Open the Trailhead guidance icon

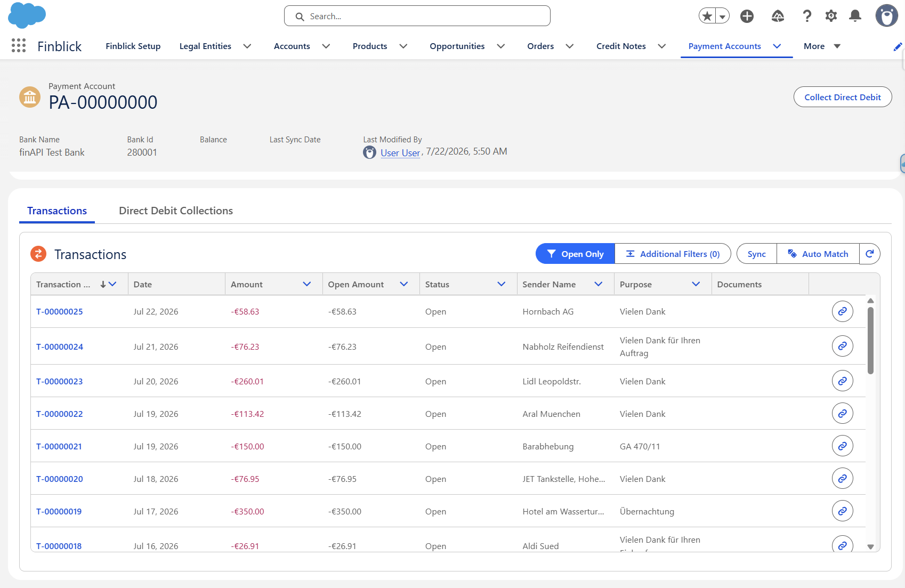coord(778,16)
